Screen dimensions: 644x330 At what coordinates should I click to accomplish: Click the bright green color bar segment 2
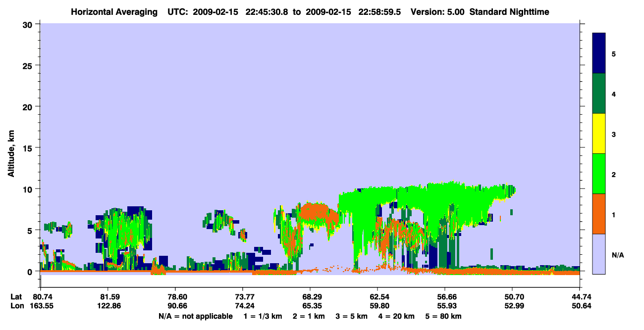click(599, 174)
